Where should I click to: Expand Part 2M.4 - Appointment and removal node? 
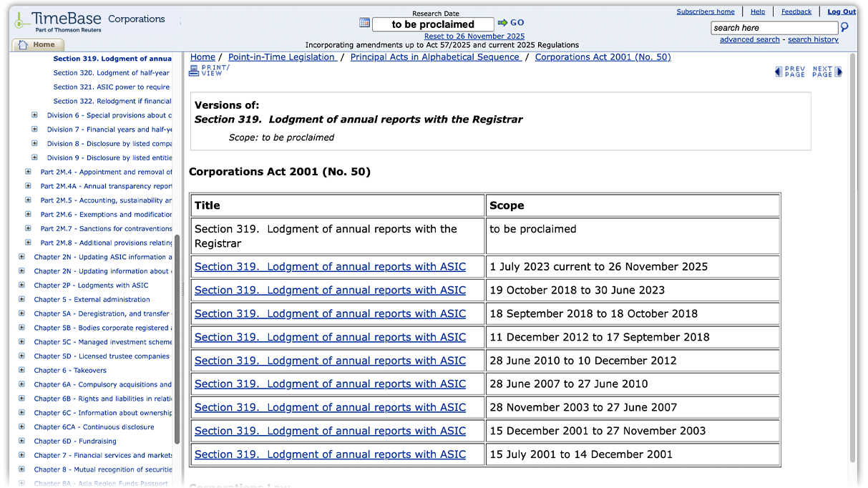(x=28, y=172)
